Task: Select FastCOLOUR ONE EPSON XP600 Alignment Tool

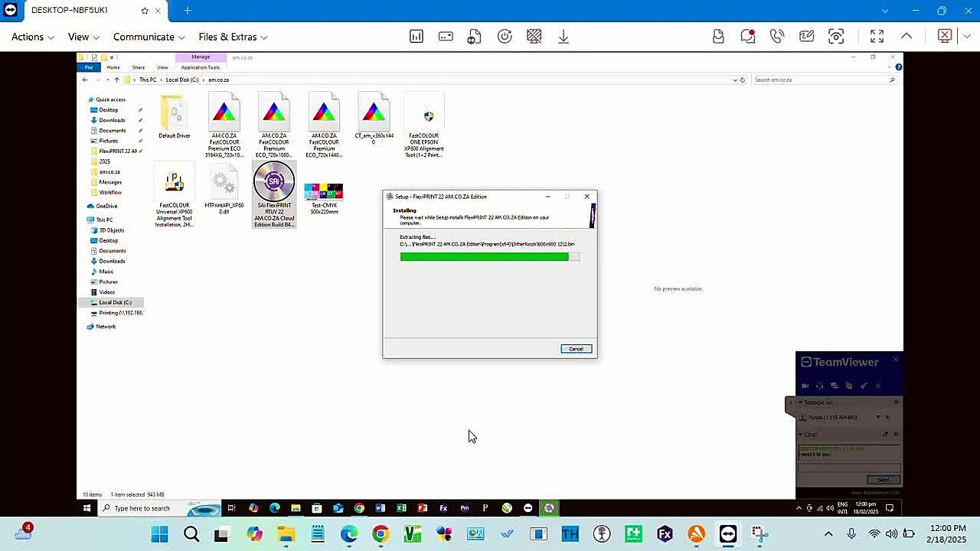Action: (x=425, y=125)
